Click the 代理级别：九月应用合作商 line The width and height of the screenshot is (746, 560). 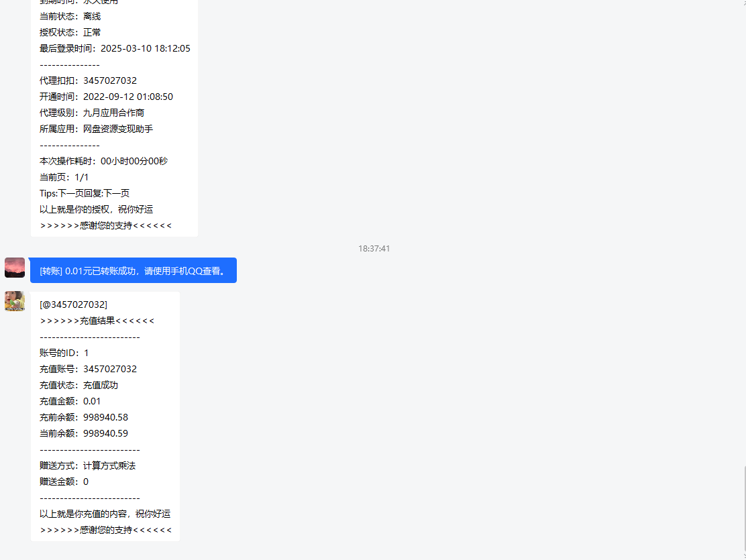tap(91, 113)
